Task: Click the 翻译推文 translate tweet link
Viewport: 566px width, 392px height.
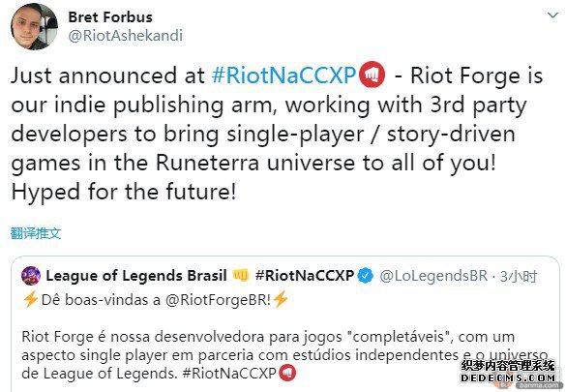Action: [x=36, y=233]
